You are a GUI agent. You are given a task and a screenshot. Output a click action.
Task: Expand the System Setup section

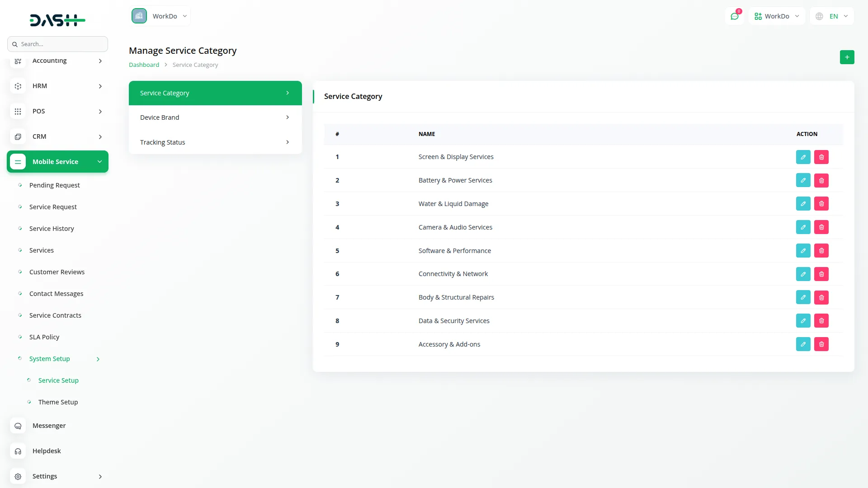pyautogui.click(x=50, y=359)
